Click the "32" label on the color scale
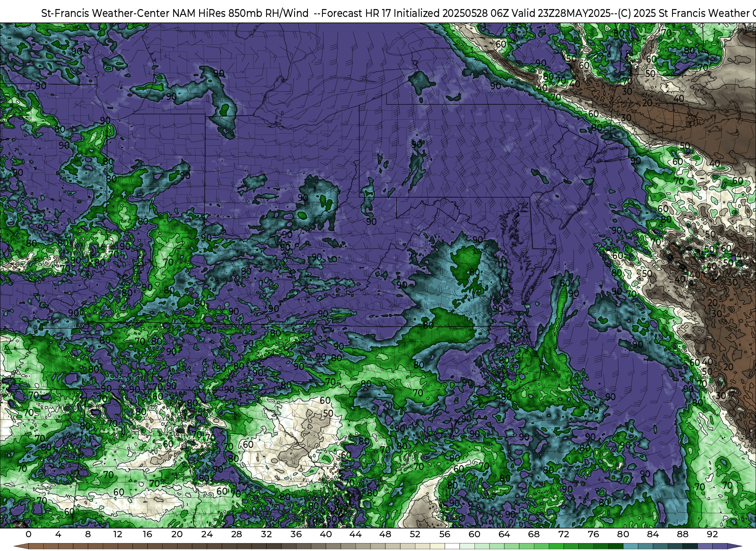 (x=266, y=534)
